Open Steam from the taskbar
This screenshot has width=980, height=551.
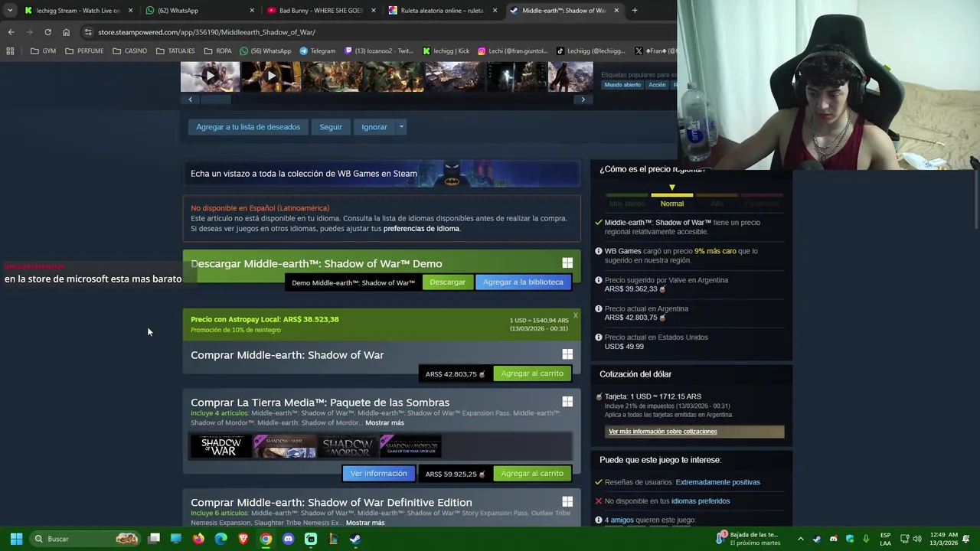355,539
